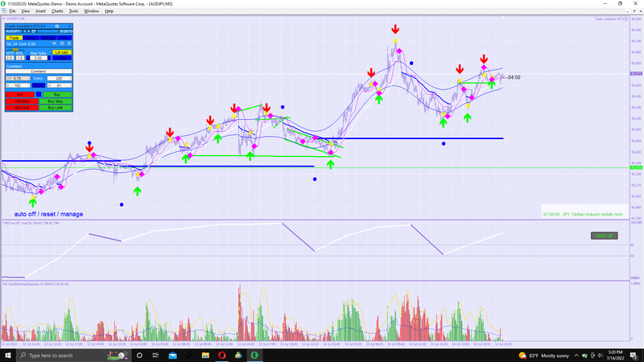Toggle the WAE off button

coord(605,236)
